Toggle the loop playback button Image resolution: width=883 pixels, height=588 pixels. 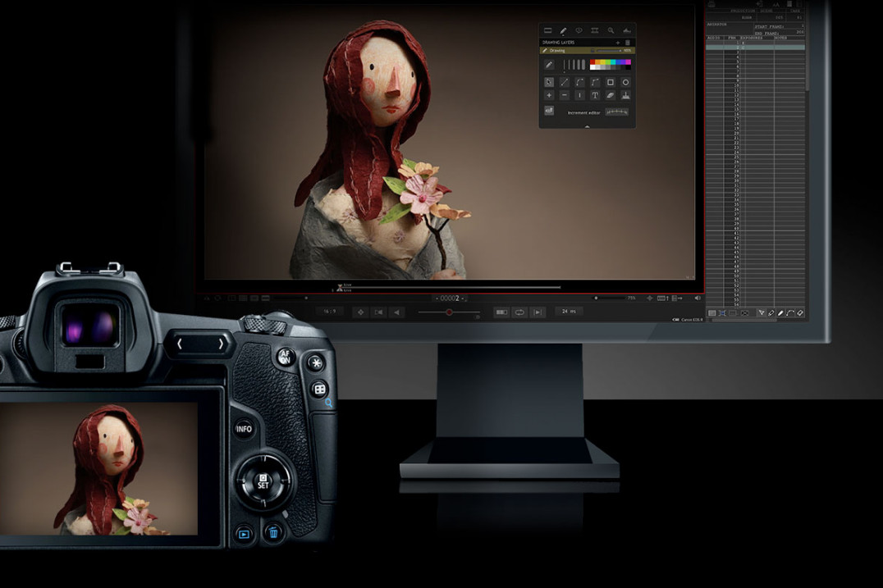(x=519, y=312)
